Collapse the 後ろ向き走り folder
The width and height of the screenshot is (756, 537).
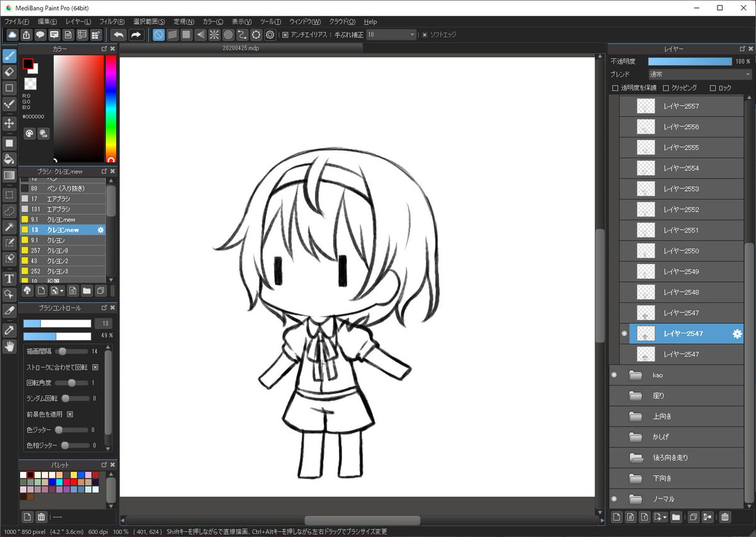pyautogui.click(x=635, y=458)
